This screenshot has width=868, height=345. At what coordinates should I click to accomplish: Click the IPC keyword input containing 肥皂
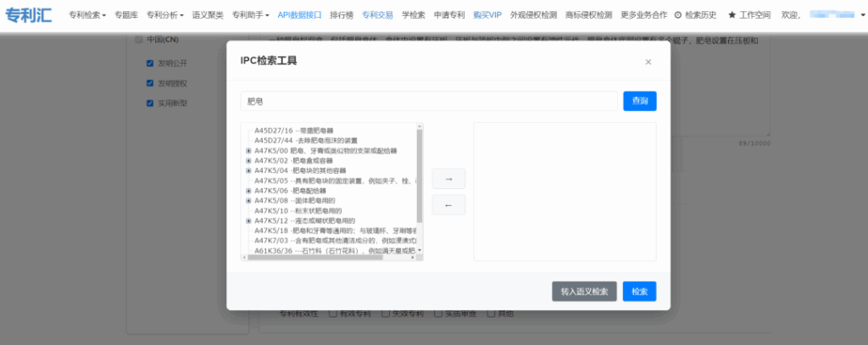[428, 101]
